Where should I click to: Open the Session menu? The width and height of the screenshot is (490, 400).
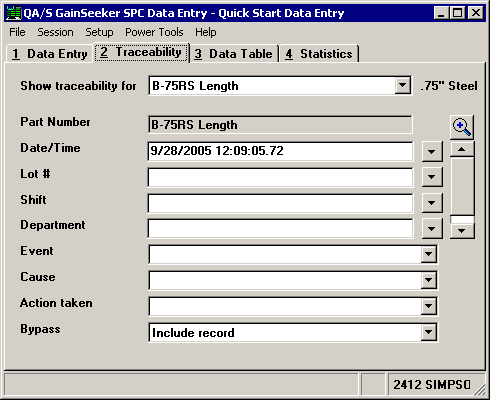pyautogui.click(x=55, y=32)
